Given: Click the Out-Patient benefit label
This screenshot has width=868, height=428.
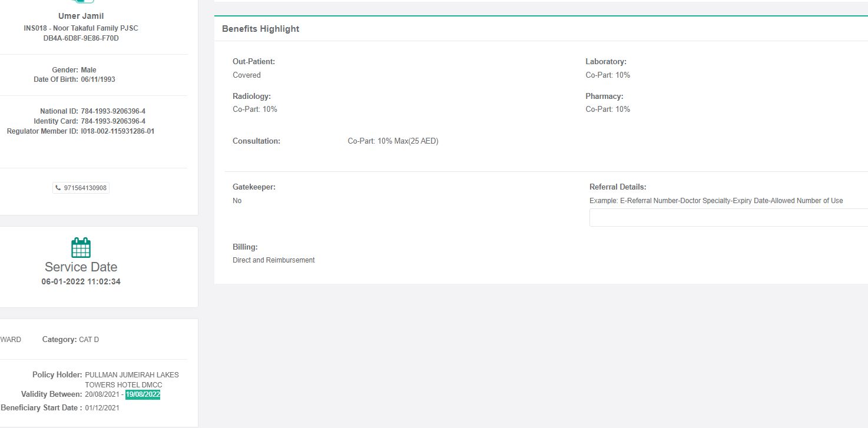Looking at the screenshot, I should [x=254, y=61].
